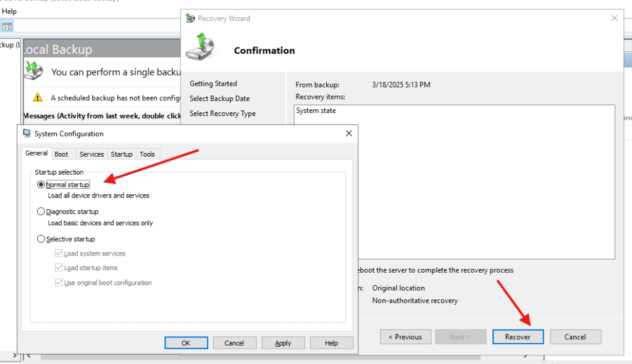Screen dimensions: 632x364
Task: Click Apply in System Configuration
Action: tap(283, 343)
